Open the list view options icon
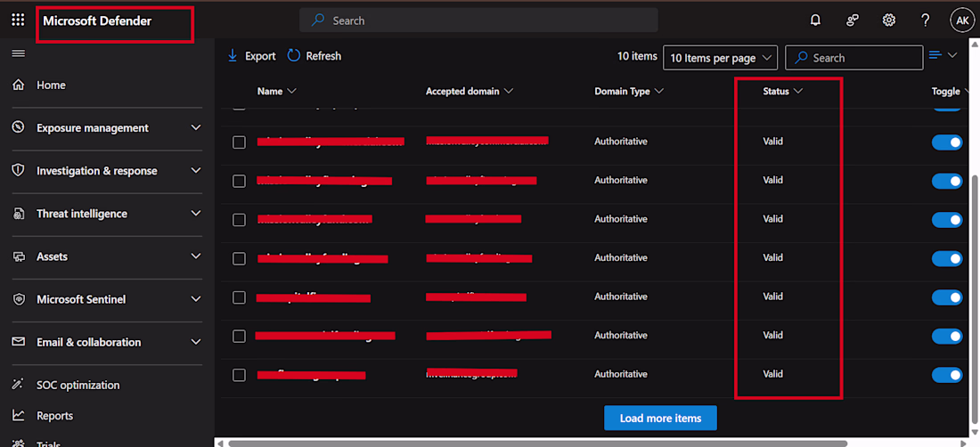This screenshot has height=447, width=980. point(943,55)
